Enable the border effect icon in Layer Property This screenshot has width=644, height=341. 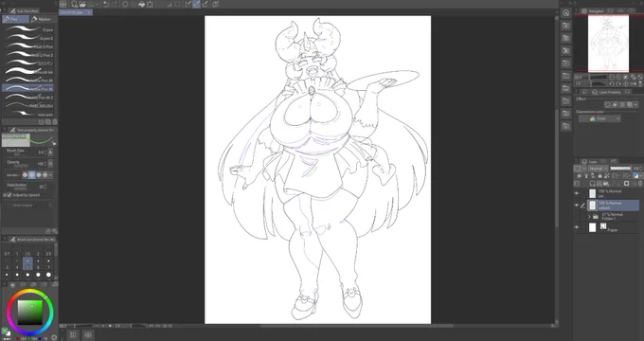point(608,105)
